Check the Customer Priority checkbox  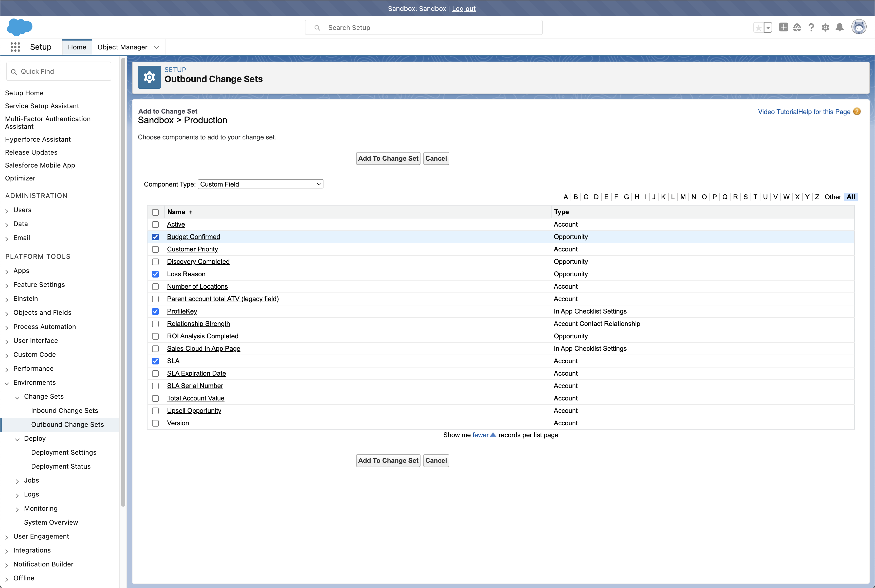155,249
